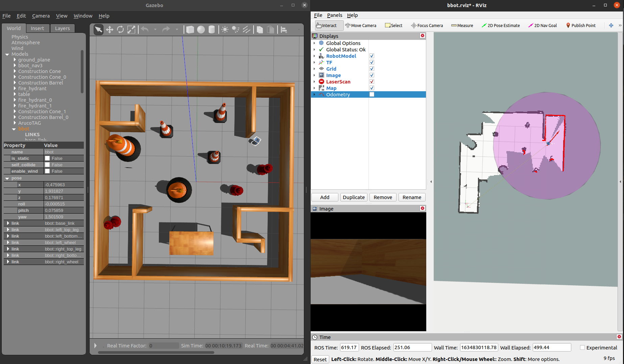This screenshot has width=624, height=364.
Task: Select the 2D Pose Estimate tool
Action: (501, 25)
